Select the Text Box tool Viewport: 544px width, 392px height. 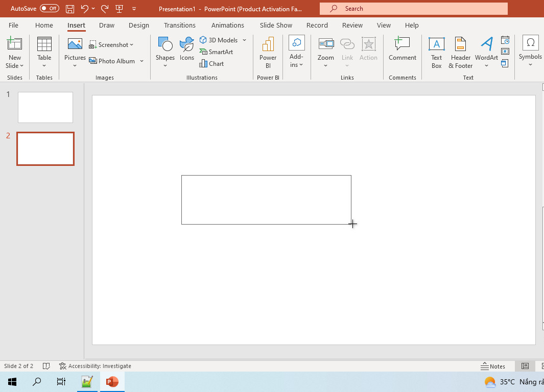click(x=436, y=53)
